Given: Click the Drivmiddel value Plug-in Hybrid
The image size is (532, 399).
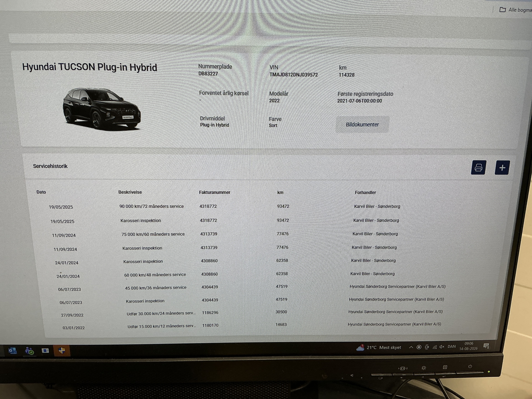Looking at the screenshot, I should [x=214, y=125].
